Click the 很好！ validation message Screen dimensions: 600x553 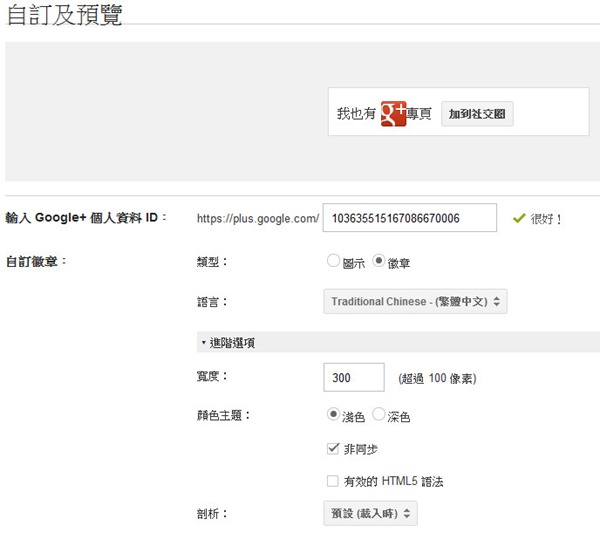[547, 217]
